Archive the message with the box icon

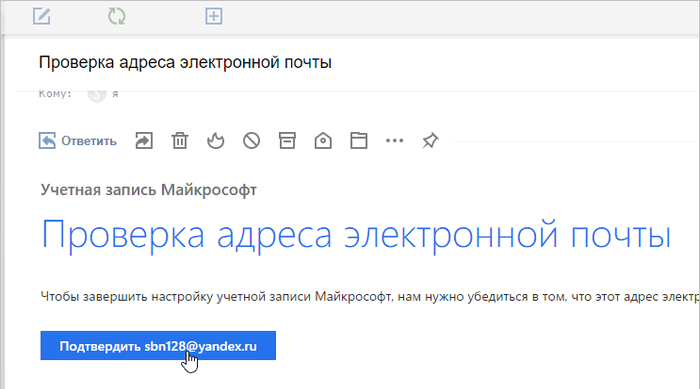tap(287, 141)
